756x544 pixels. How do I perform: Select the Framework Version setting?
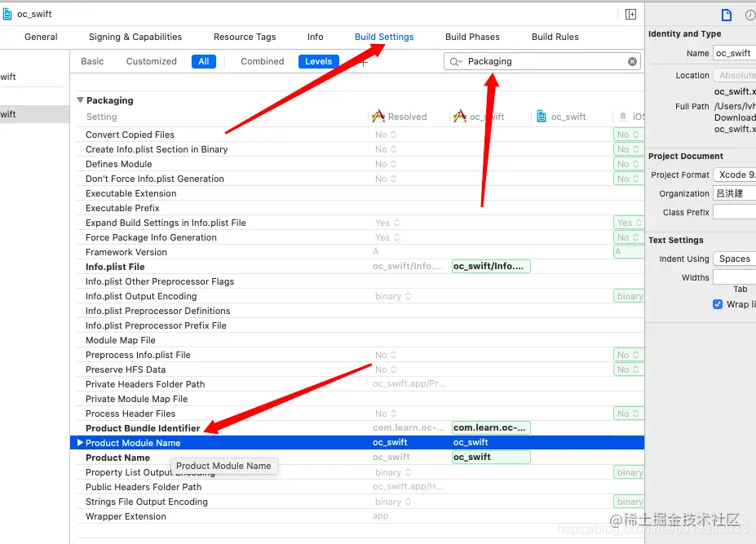(x=360, y=252)
